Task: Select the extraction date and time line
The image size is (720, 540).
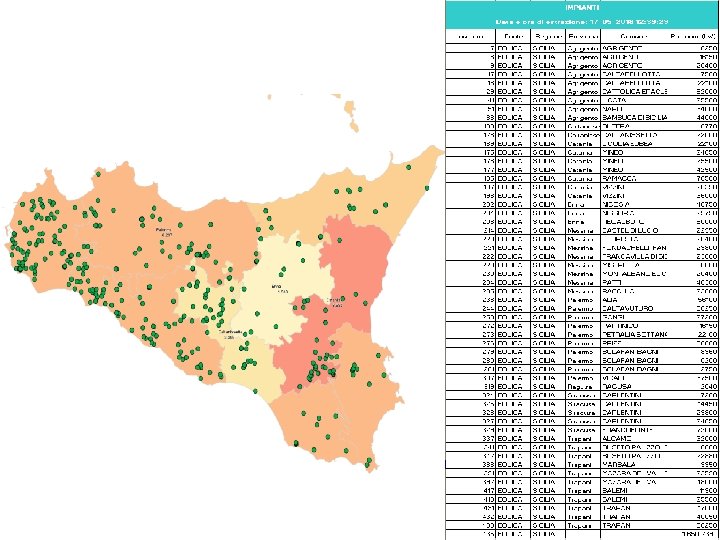Action: click(x=582, y=22)
